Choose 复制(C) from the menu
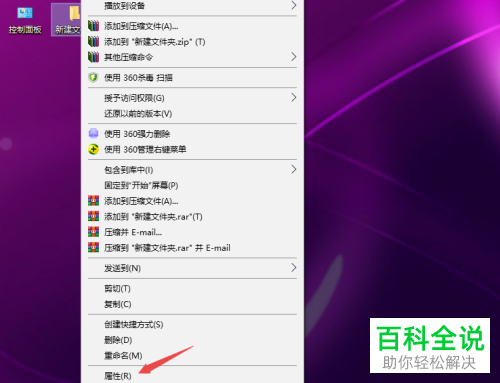Viewport: 500px width, 383px height. pyautogui.click(x=192, y=304)
